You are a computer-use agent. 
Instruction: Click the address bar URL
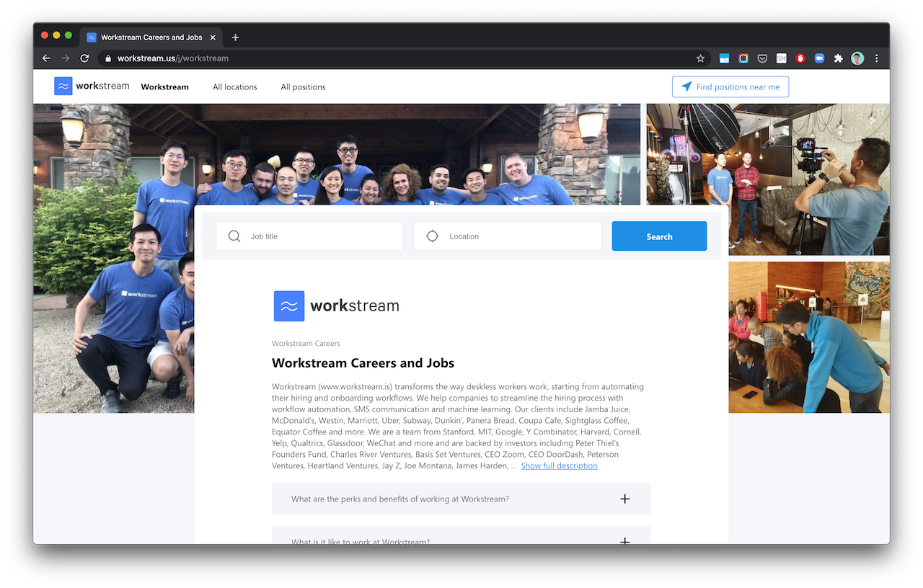pos(173,58)
